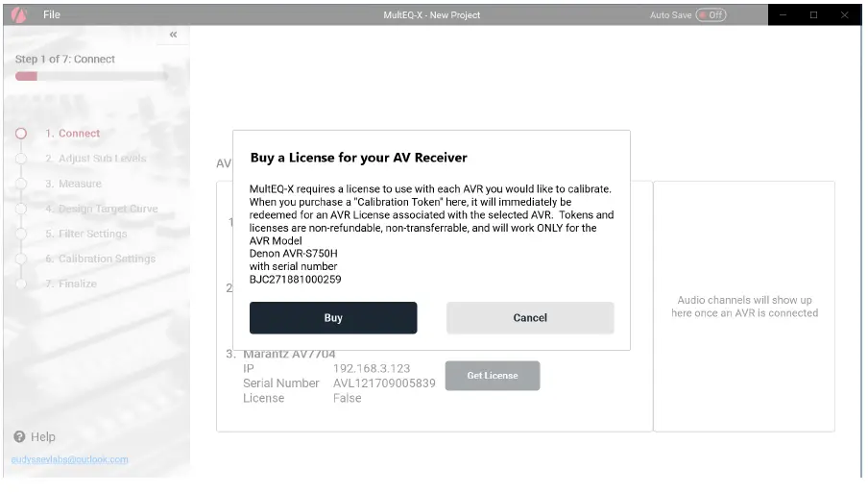Click the Denon AVR-S750H model text
This screenshot has width=868, height=494.
coord(294,254)
